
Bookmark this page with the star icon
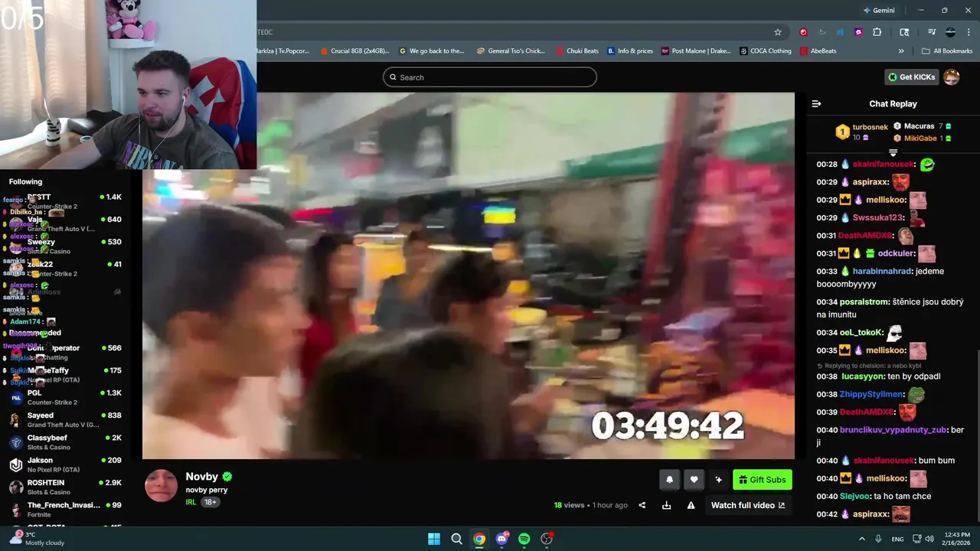pos(778,32)
